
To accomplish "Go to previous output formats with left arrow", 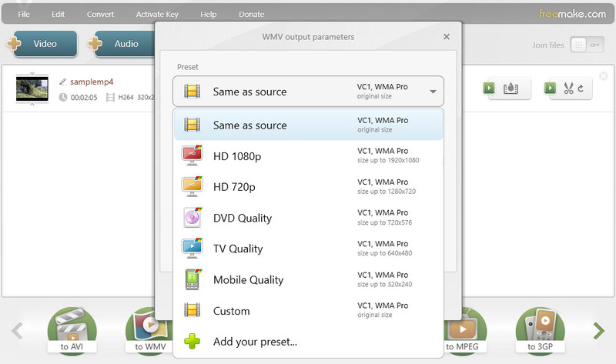I will pyautogui.click(x=17, y=331).
